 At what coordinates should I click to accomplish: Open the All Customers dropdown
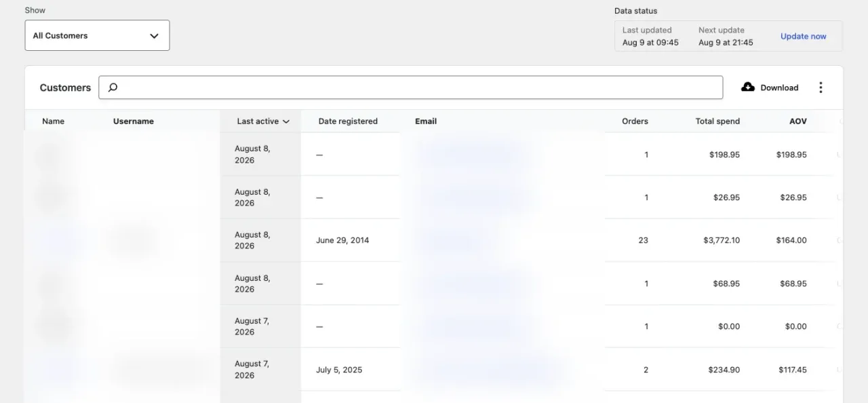[97, 35]
